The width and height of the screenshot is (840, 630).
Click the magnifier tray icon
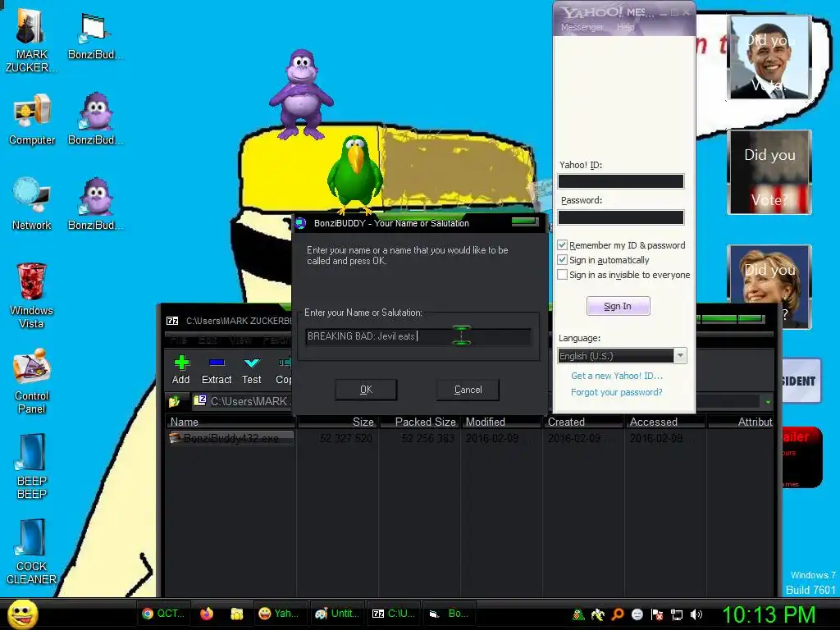pos(618,614)
